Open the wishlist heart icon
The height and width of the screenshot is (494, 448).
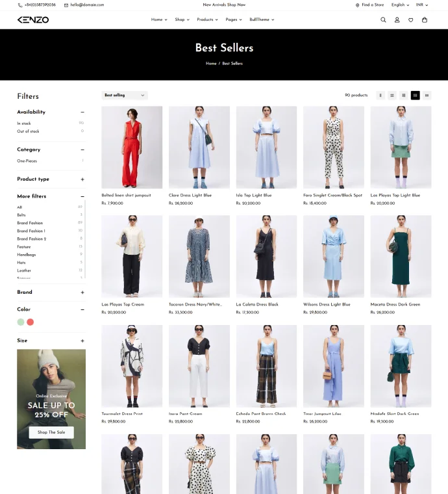tap(410, 20)
